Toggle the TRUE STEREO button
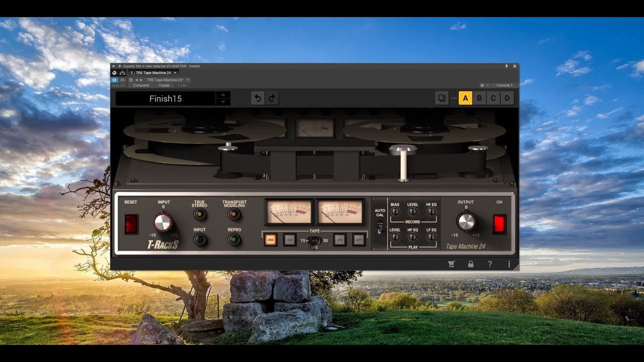Screen dimensions: 644x362 click(x=200, y=215)
